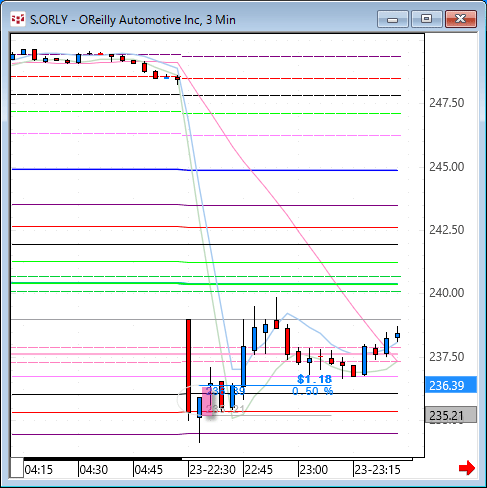487x488 pixels.
Task: Click the blue 236.39 price label
Action: (451, 385)
